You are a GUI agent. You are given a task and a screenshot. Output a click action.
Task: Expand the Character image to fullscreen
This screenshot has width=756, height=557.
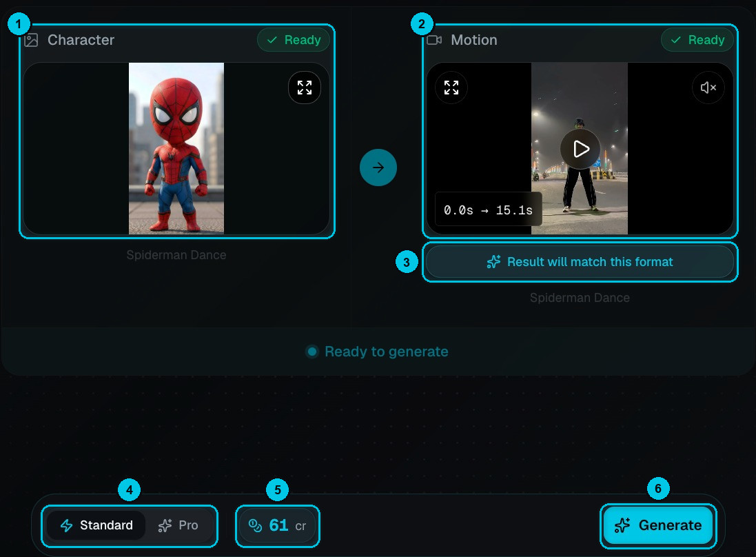[304, 88]
